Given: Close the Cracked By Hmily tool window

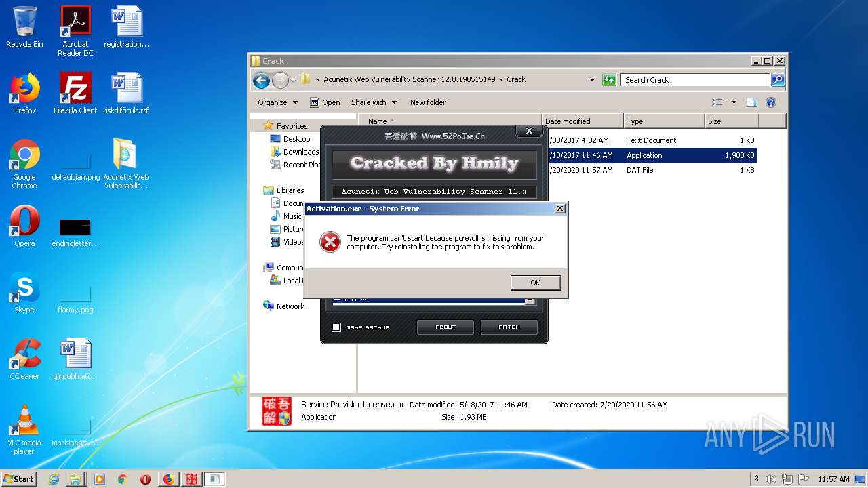Looking at the screenshot, I should [x=529, y=131].
